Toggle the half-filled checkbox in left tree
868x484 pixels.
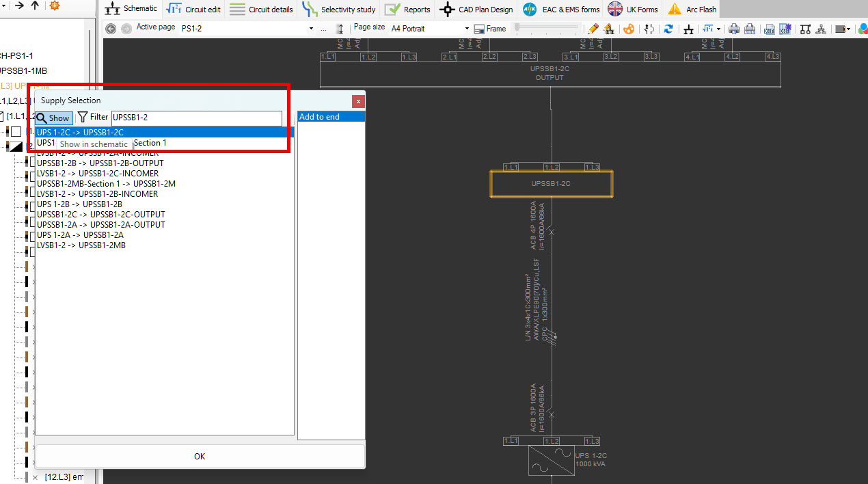(x=16, y=146)
